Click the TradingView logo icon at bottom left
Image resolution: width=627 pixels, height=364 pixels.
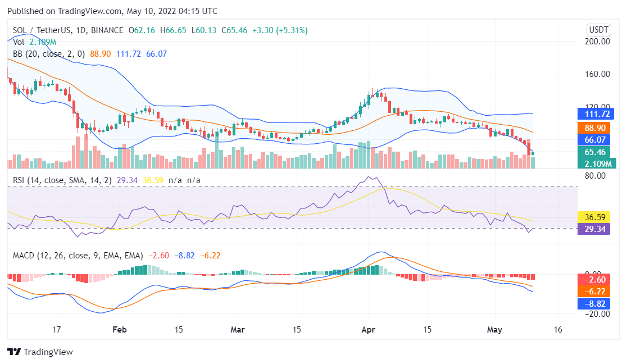[14, 352]
